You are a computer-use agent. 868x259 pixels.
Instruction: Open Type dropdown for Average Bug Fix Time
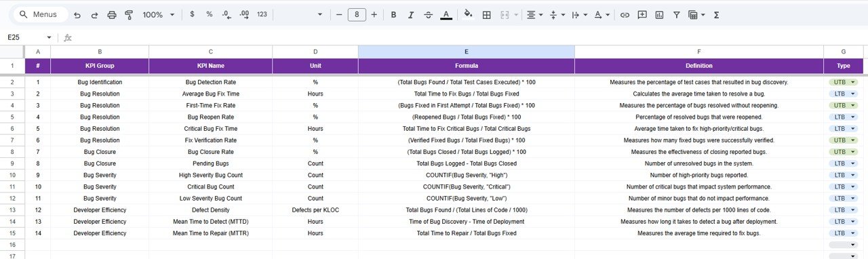point(852,94)
